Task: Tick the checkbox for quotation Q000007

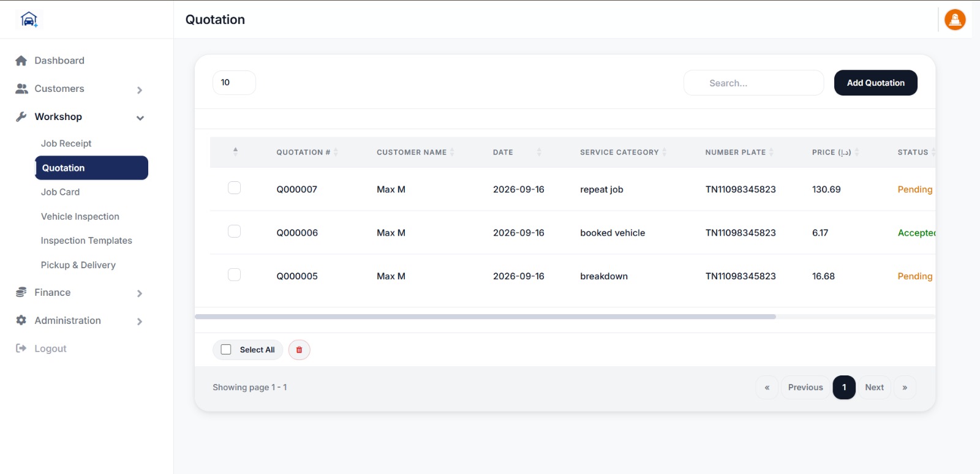Action: tap(234, 188)
